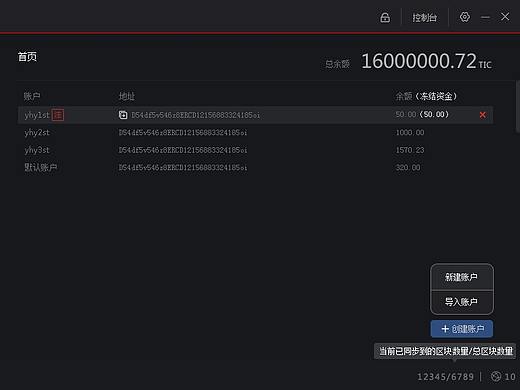Click the red badge beside yhy1st
Image resolution: width=520 pixels, height=390 pixels.
(58, 115)
